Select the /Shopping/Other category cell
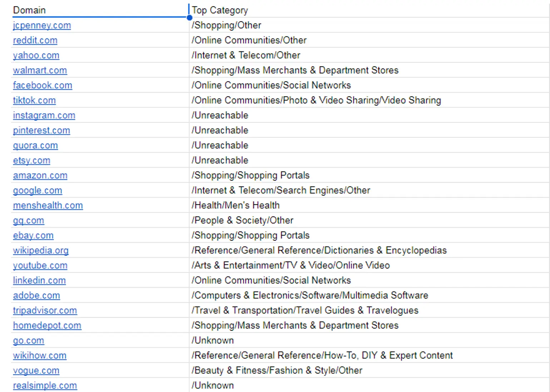Image resolution: width=550 pixels, height=392 pixels. tap(226, 25)
